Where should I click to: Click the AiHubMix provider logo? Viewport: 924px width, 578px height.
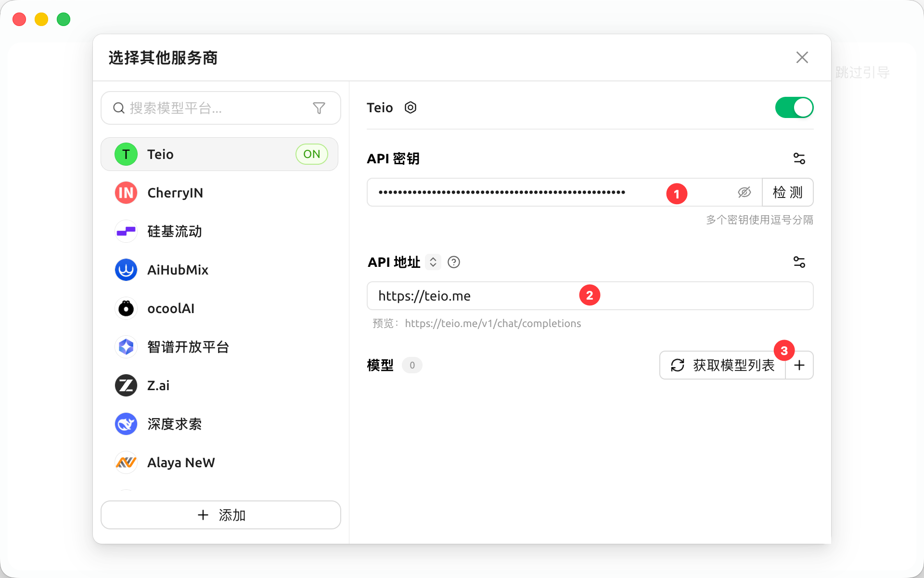click(126, 270)
